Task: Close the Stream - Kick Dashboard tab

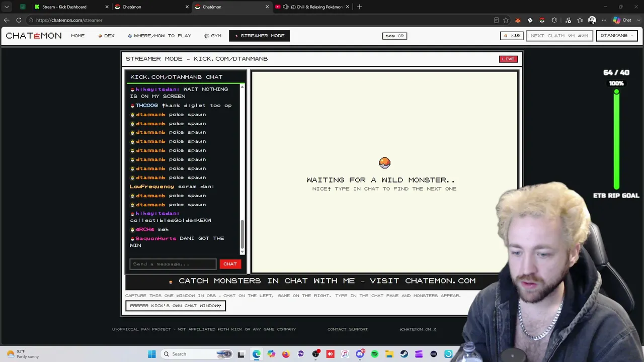Action: tap(107, 7)
